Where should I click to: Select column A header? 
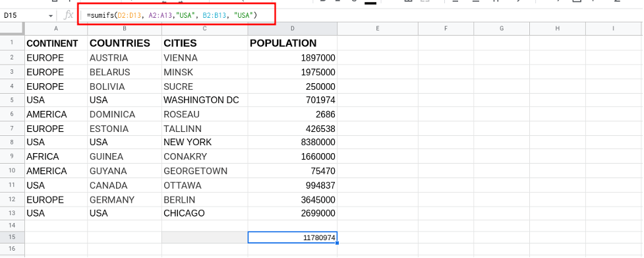pyautogui.click(x=56, y=28)
